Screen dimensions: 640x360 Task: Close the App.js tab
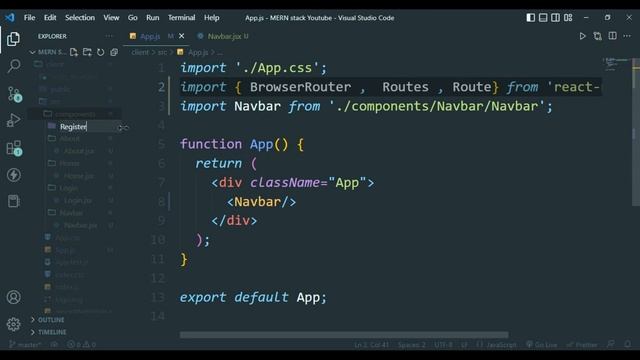182,36
